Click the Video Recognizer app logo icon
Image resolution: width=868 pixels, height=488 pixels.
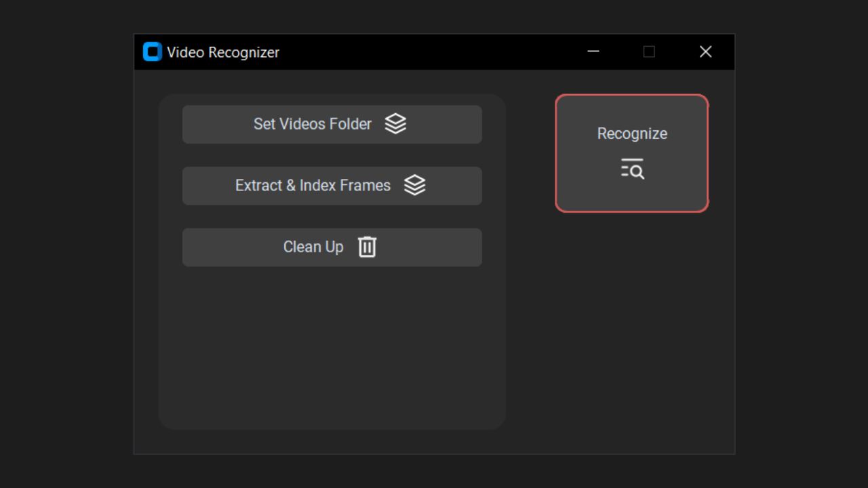[153, 52]
